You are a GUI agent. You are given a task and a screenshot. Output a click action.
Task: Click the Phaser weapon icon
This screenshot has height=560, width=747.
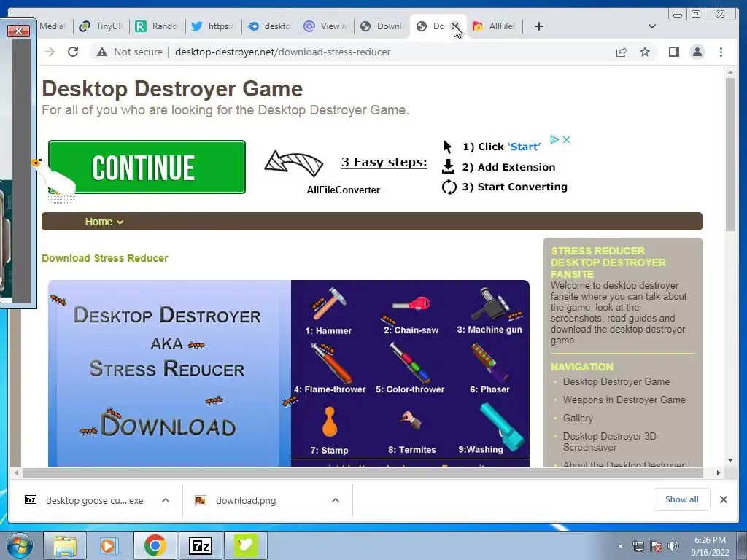click(489, 363)
